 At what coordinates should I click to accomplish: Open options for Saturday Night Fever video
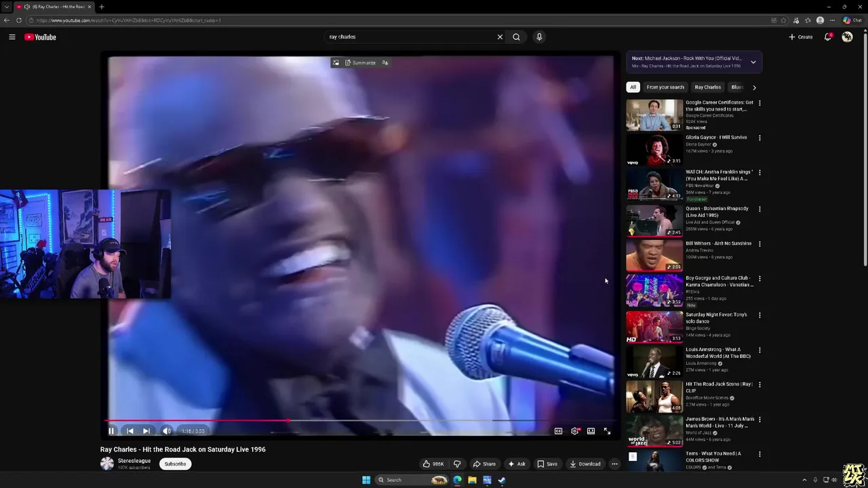[x=759, y=315]
